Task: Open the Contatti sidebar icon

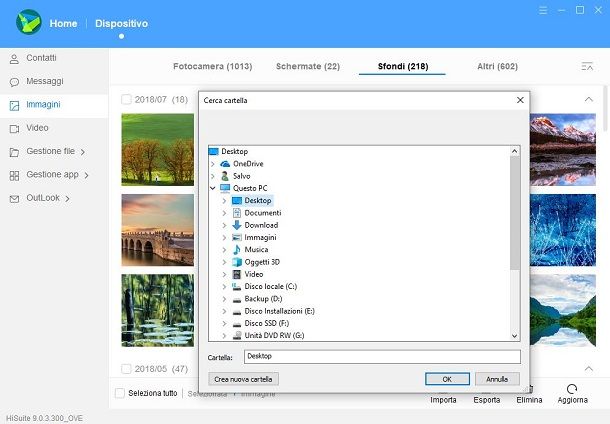Action: click(14, 59)
